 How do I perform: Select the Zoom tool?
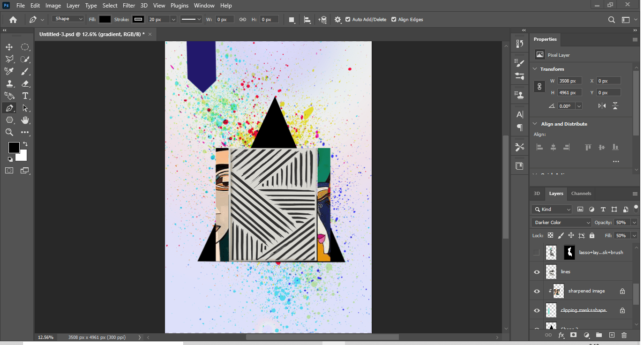(x=9, y=133)
